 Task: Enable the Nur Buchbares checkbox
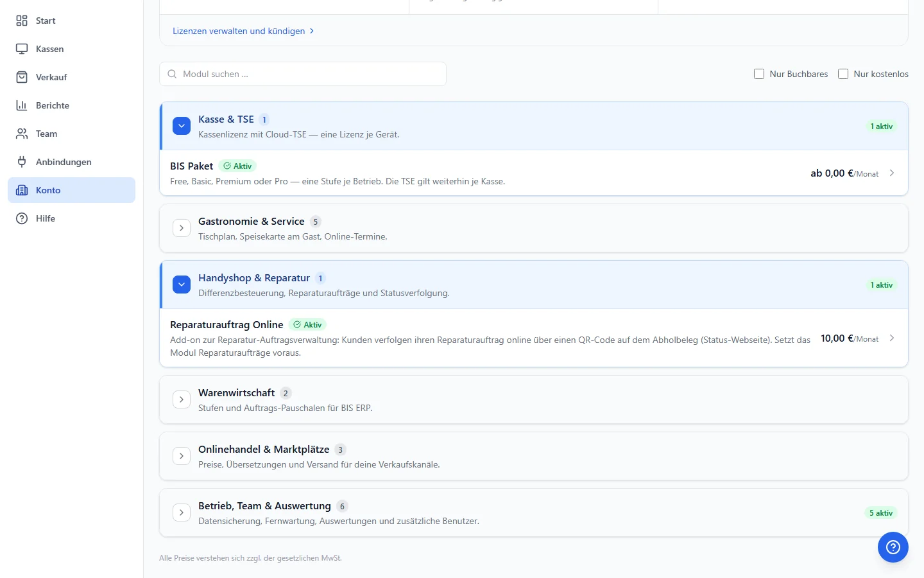pos(759,74)
